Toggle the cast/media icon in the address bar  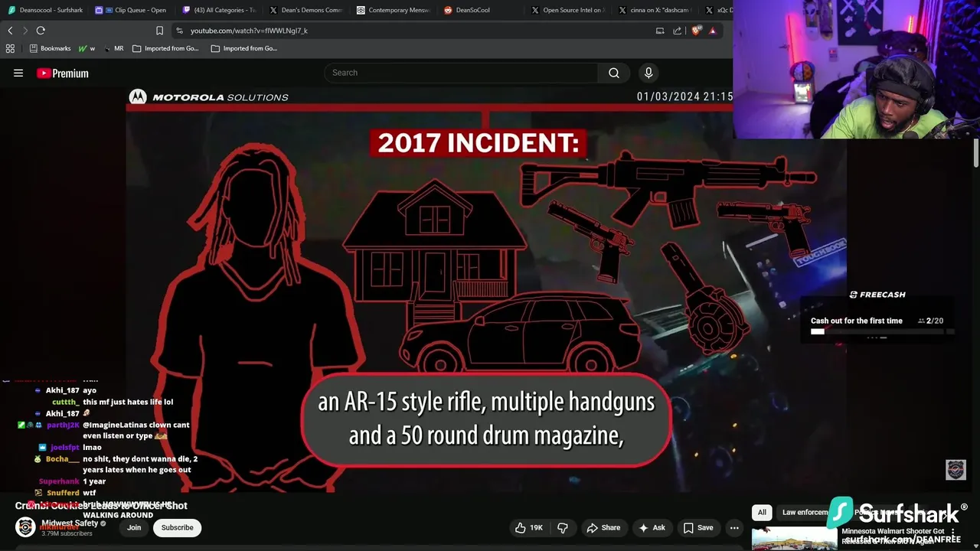[660, 31]
